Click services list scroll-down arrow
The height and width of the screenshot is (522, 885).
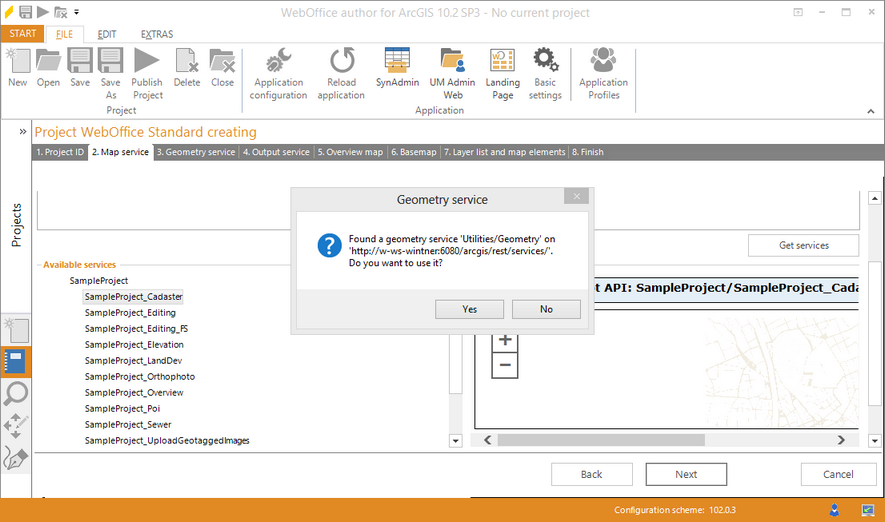coord(455,441)
